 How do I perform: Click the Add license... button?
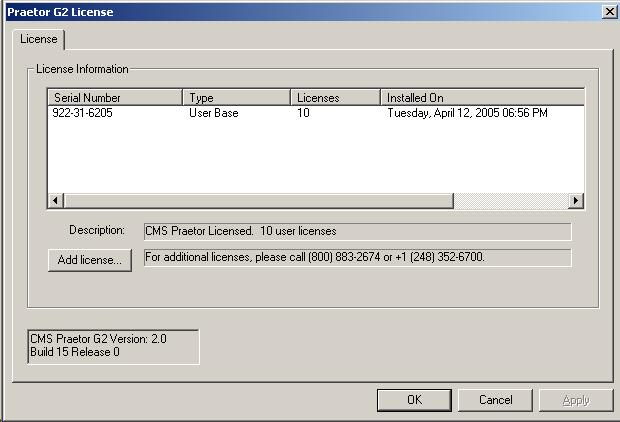pyautogui.click(x=90, y=260)
